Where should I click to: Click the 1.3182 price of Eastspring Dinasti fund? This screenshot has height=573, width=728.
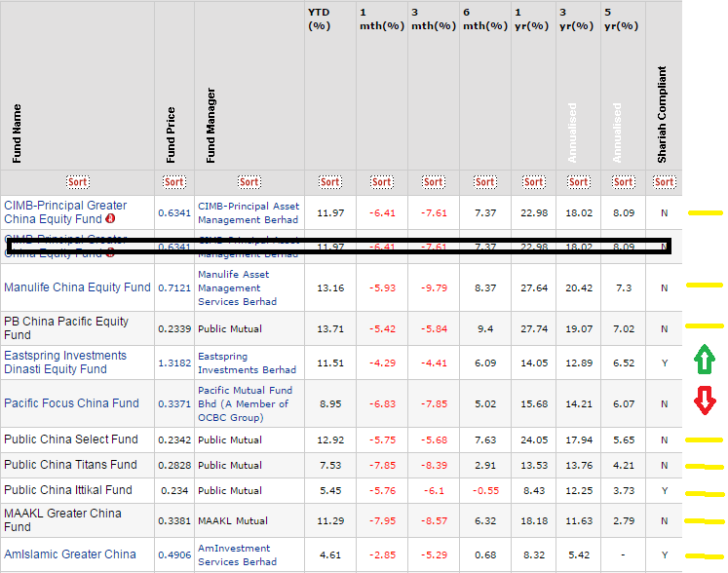point(174,363)
